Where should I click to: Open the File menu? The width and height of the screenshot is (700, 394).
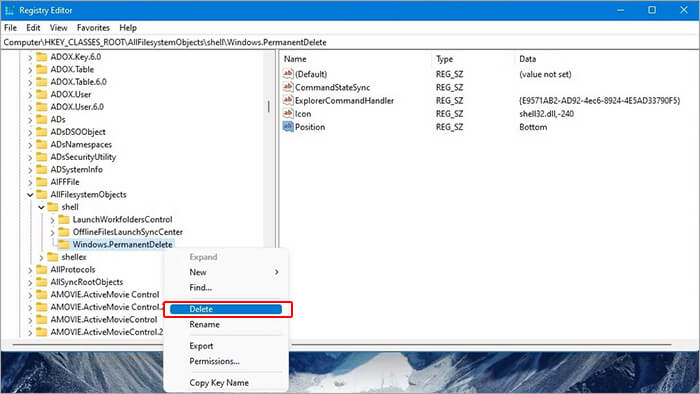coord(10,28)
